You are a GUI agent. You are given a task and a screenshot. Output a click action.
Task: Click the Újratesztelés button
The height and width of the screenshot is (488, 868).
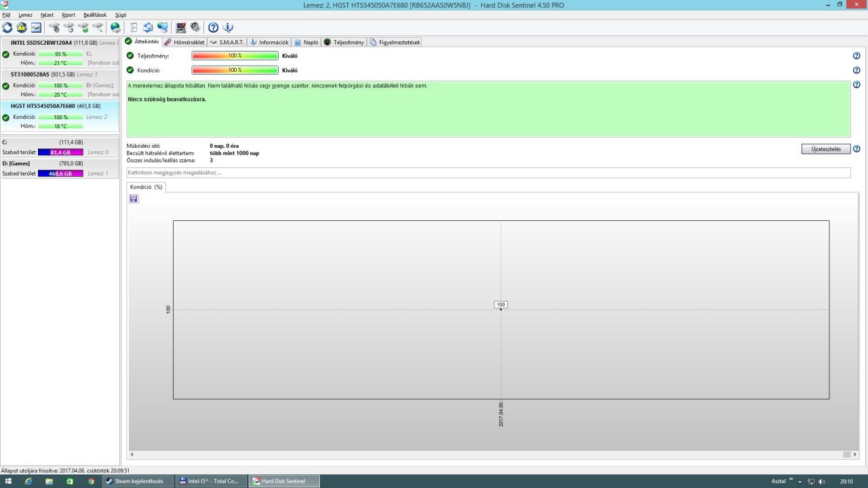tap(826, 149)
